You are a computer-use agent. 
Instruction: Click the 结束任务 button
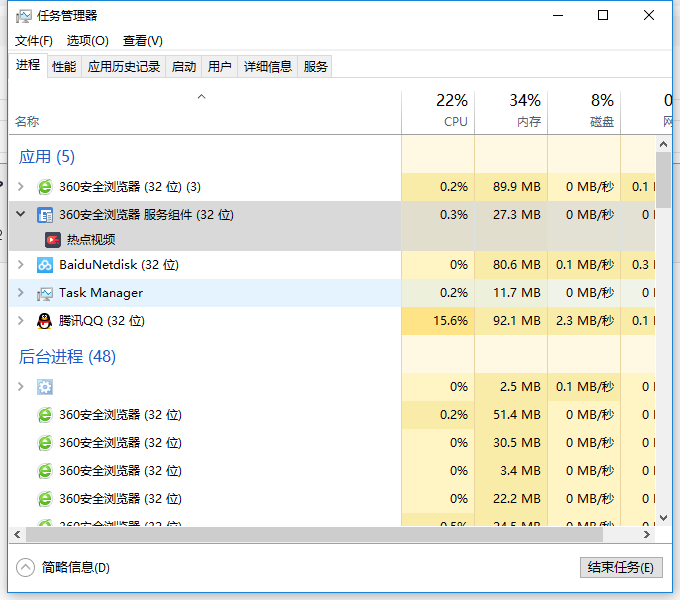click(x=620, y=568)
